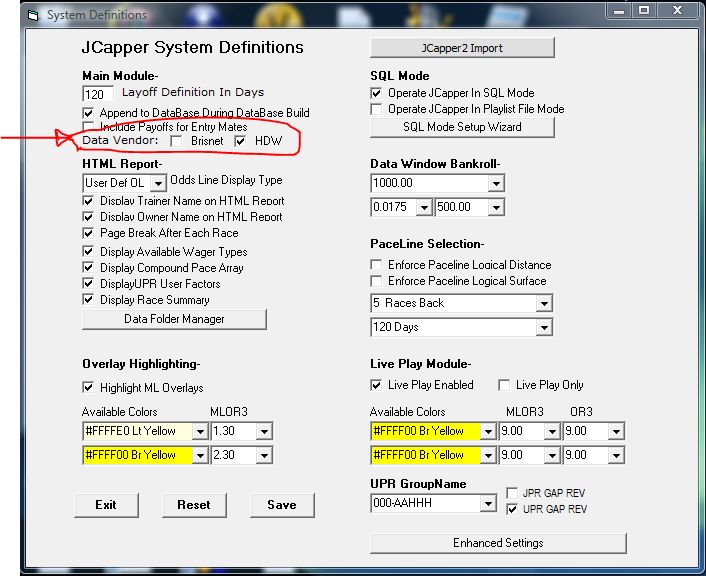Screen dimensions: 706x576
Task: Open second Live Play MLOR3 9.00 dropdown
Action: 552,455
